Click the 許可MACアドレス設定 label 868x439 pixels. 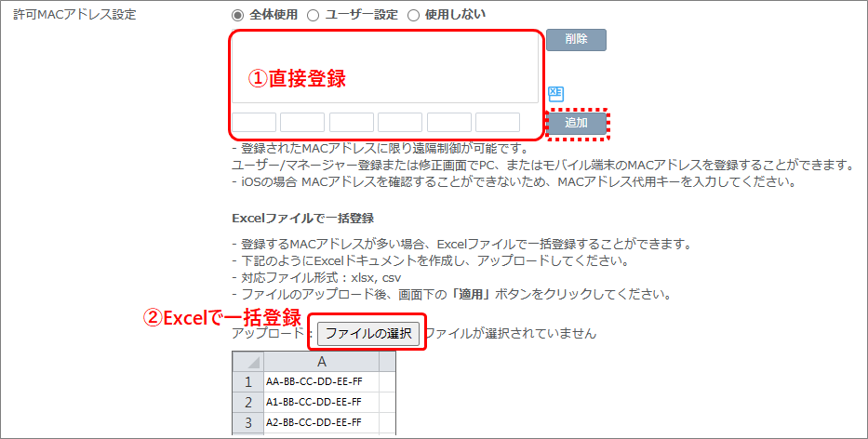(74, 14)
